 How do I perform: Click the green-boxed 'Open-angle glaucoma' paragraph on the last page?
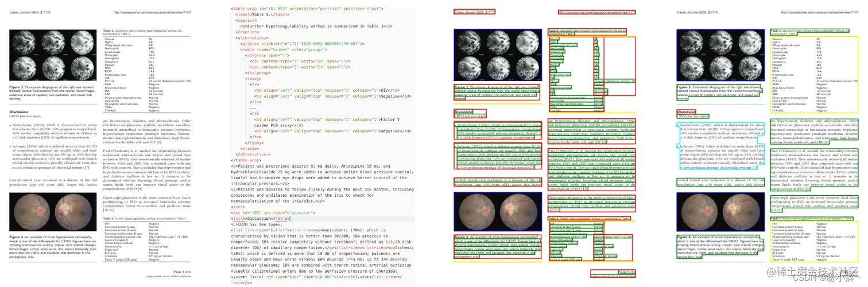pyautogui.click(x=813, y=203)
